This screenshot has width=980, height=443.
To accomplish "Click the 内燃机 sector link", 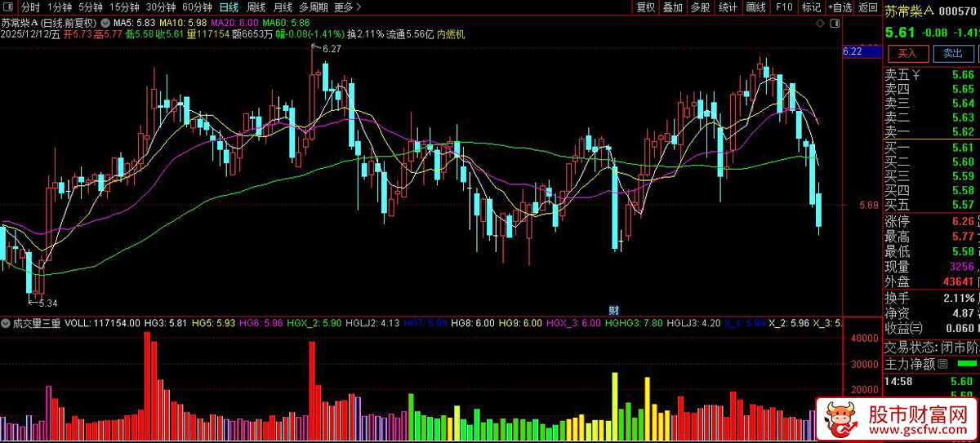I will click(451, 34).
